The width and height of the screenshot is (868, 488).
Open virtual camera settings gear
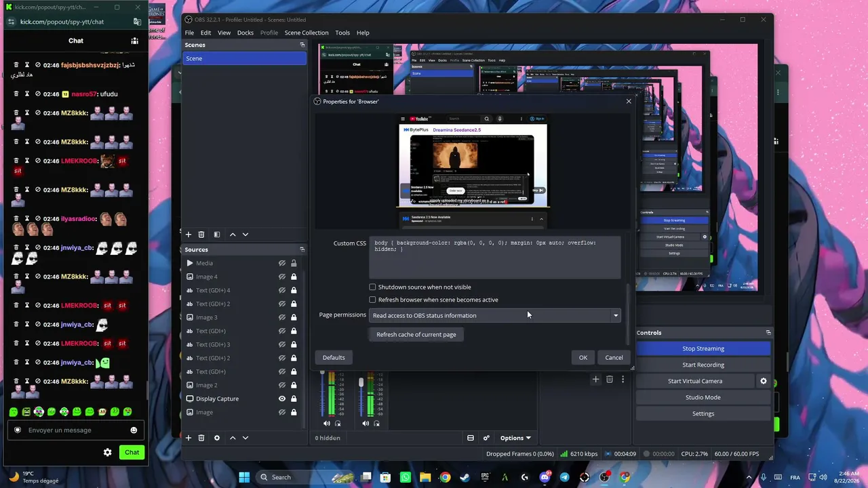764,381
